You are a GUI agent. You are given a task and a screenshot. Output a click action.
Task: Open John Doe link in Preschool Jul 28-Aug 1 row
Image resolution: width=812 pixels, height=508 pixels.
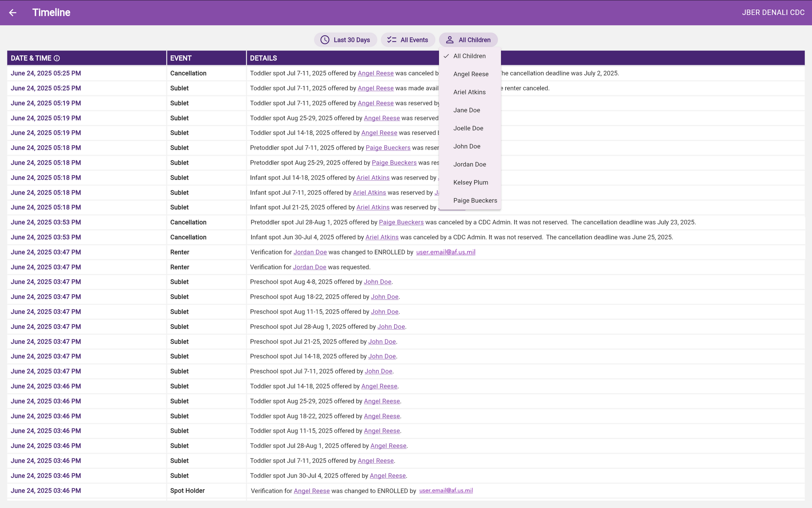click(x=391, y=327)
